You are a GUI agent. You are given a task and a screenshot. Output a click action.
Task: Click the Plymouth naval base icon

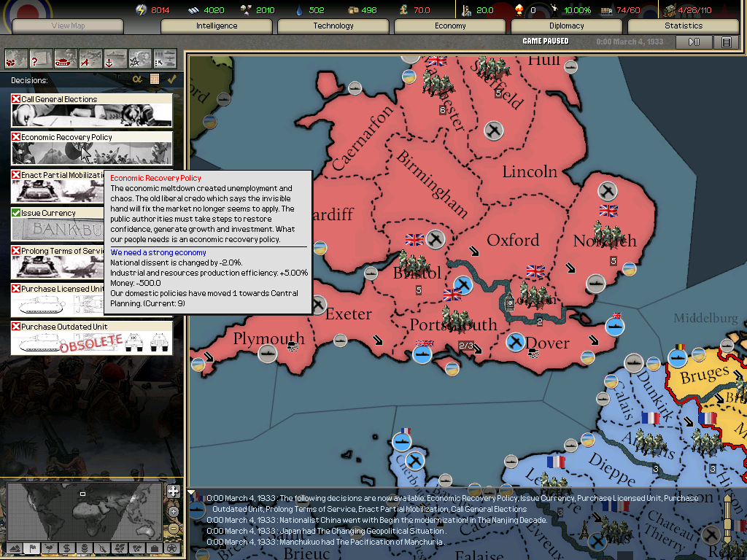click(x=267, y=354)
